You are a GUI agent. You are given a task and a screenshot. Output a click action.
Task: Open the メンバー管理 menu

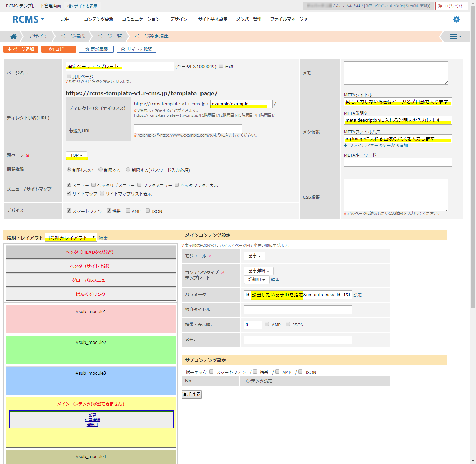248,19
